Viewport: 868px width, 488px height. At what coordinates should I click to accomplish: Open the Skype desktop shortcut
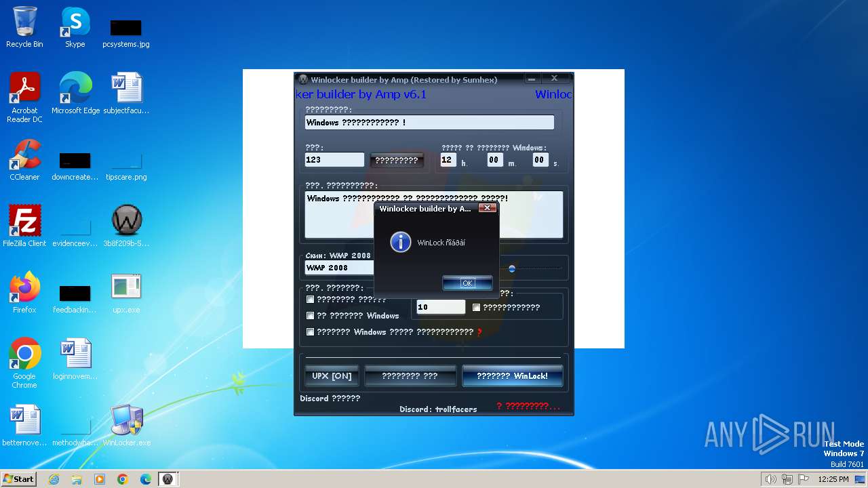point(75,27)
